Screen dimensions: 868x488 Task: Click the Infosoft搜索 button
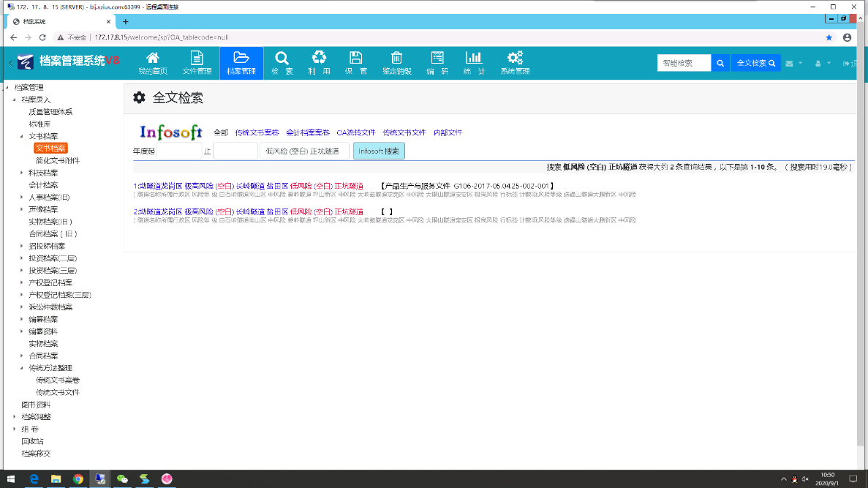[378, 151]
